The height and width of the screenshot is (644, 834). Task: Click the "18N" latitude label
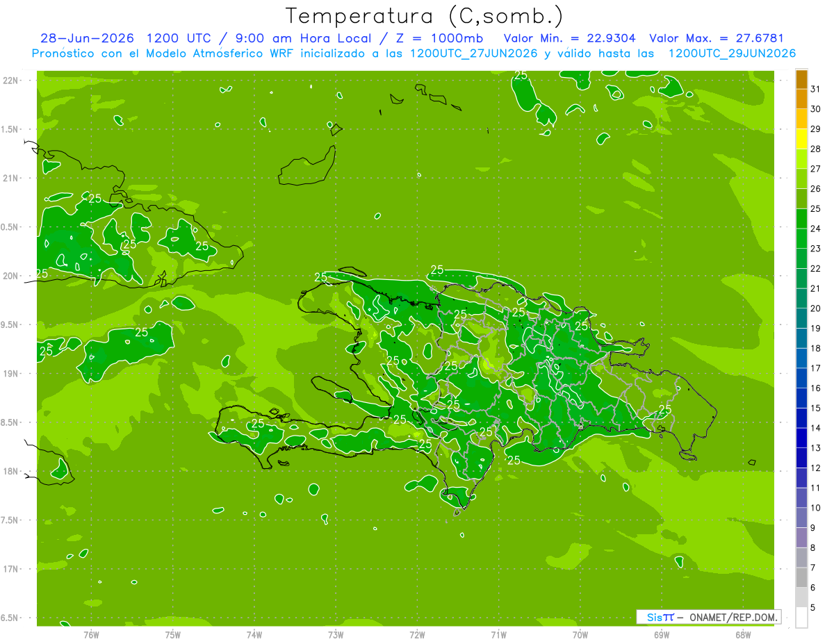(9, 471)
